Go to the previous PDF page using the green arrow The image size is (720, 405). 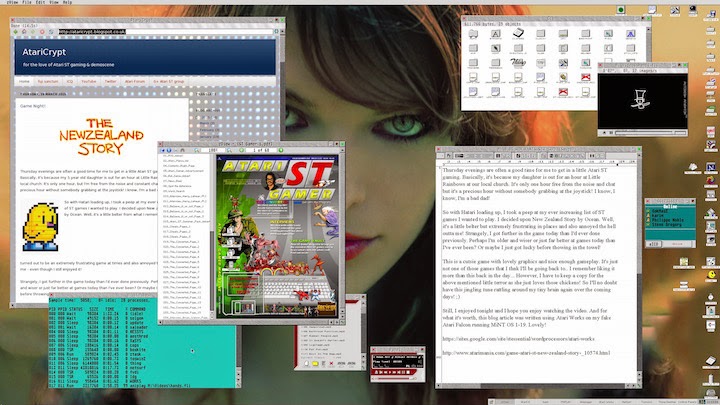[242, 150]
